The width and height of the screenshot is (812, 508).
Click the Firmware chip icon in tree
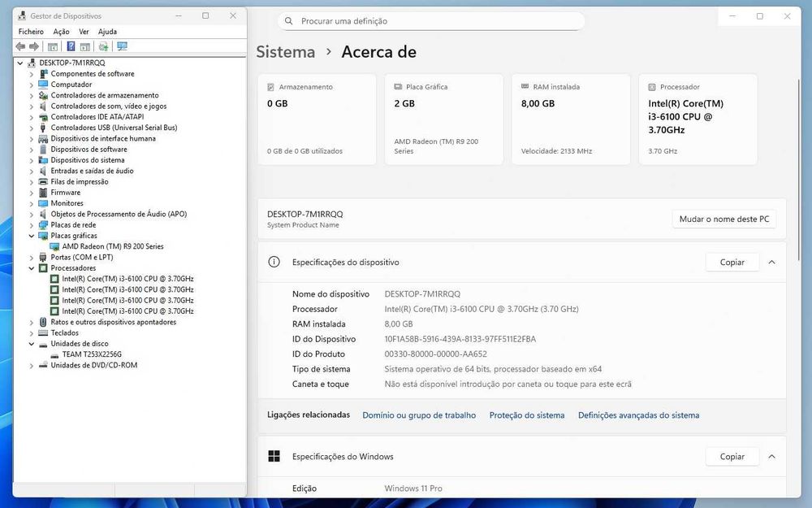pyautogui.click(x=44, y=193)
